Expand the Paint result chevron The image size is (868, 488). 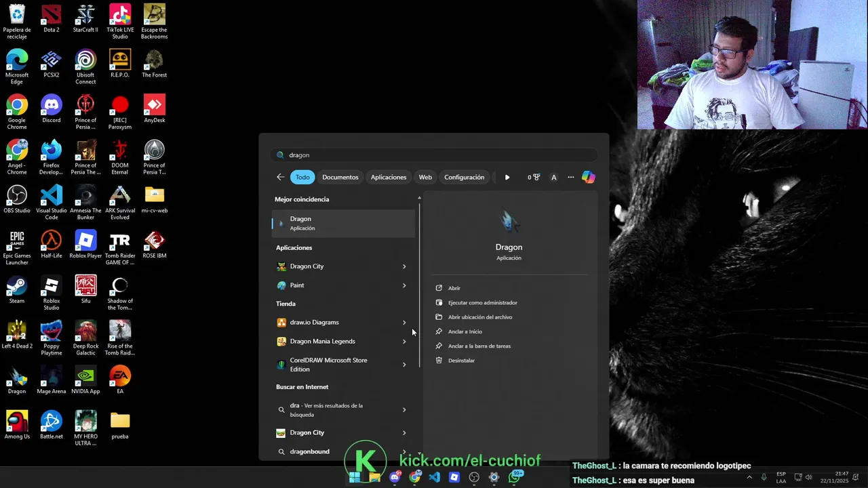404,285
